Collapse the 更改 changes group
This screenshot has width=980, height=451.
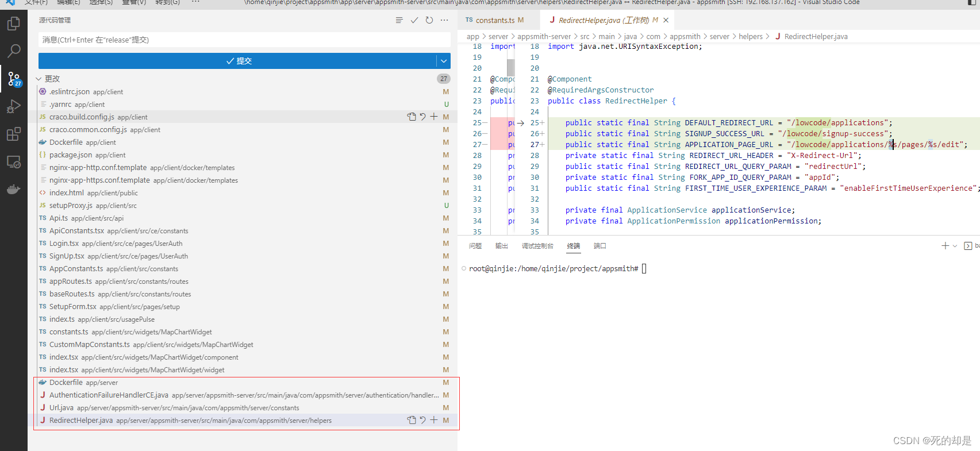pyautogui.click(x=39, y=79)
